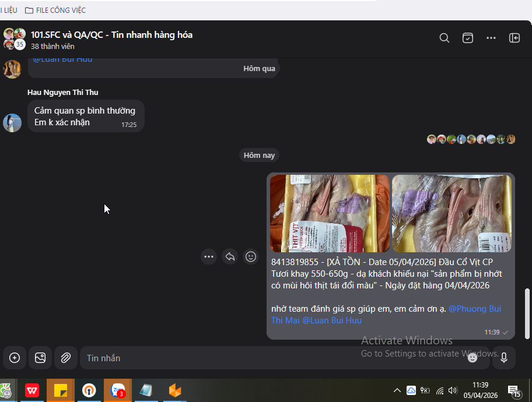Click the chat vertical scrollbar thumb
Viewport: 532px width, 402px height.
pos(527,313)
